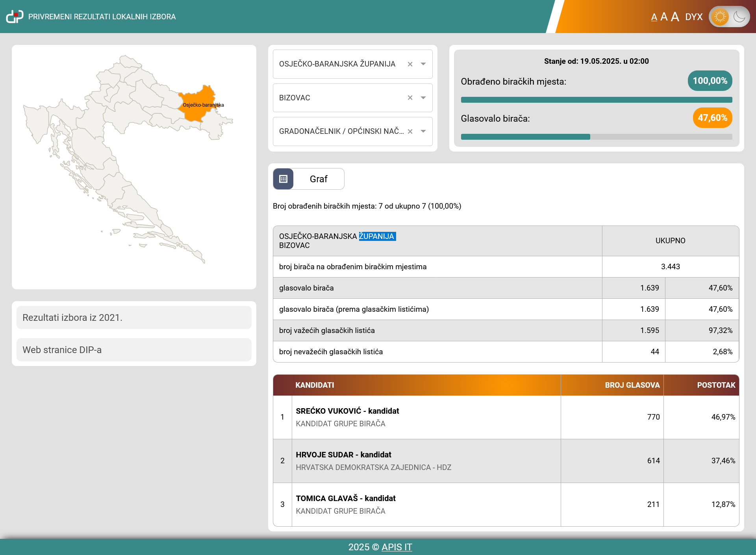Expand the županija dropdown arrow
Screen dimensions: 756x555
click(423, 64)
